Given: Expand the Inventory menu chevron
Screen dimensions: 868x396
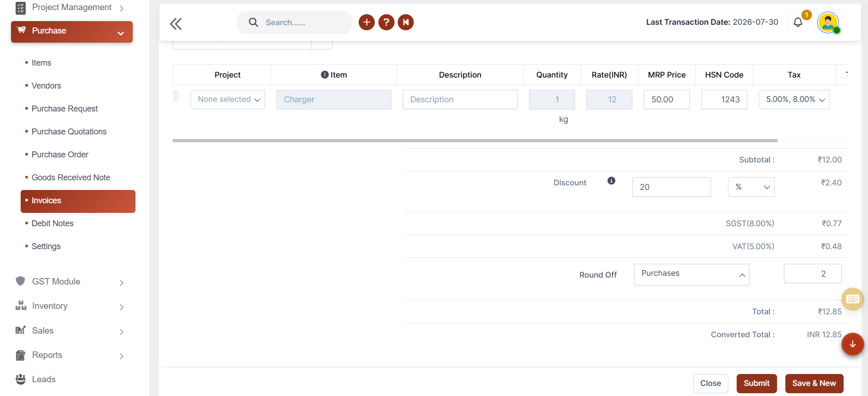Looking at the screenshot, I should click(x=122, y=307).
